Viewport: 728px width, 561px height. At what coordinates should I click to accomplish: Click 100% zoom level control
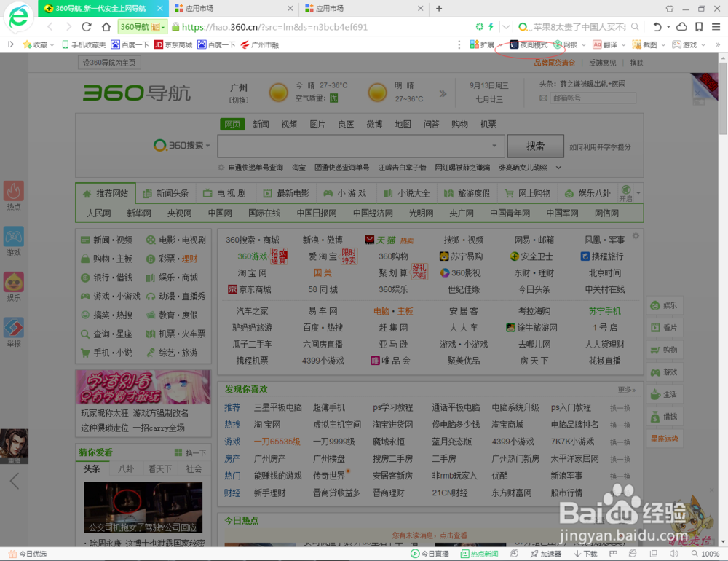[x=705, y=554]
